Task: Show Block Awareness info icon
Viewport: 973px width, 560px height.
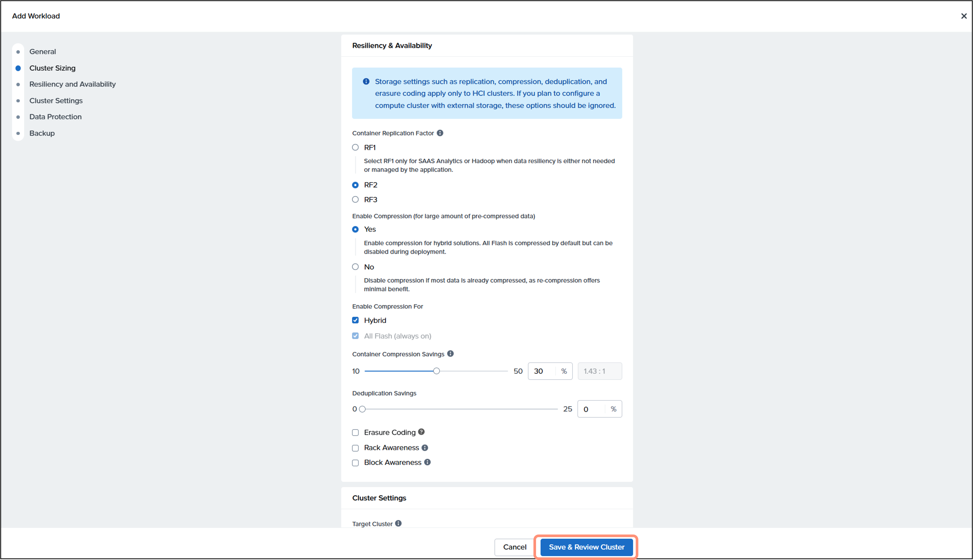Action: point(427,462)
